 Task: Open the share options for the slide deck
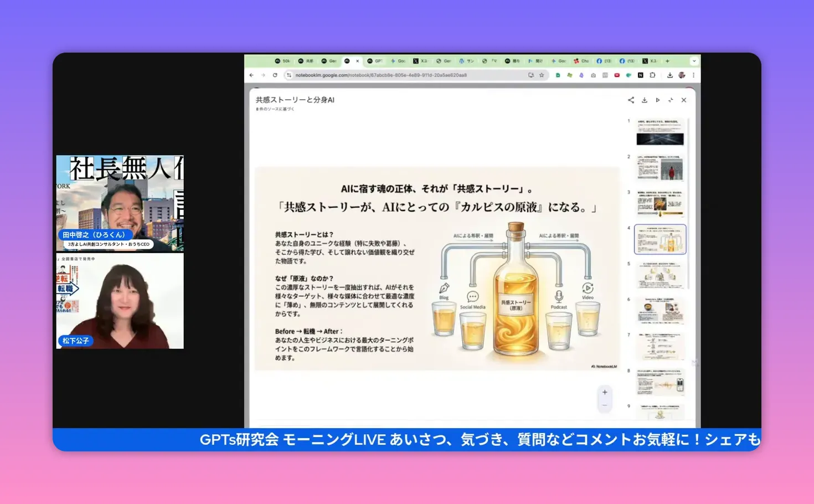[631, 100]
